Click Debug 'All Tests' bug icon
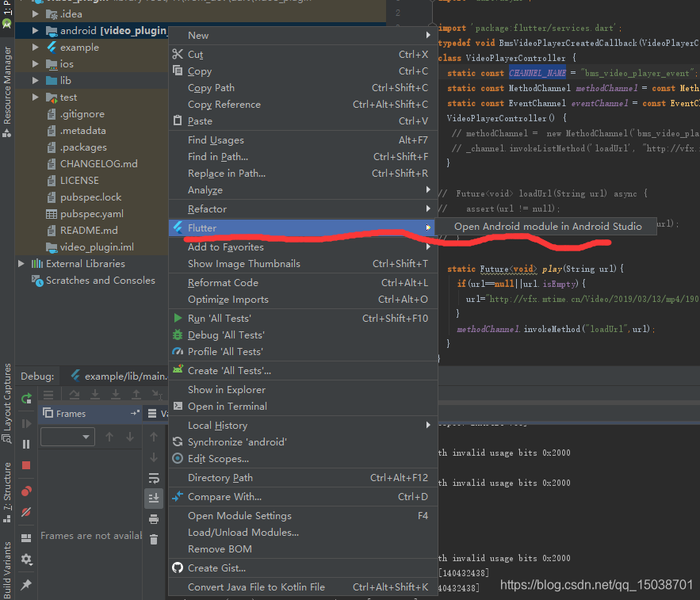Viewport: 700px width, 600px height. point(178,334)
